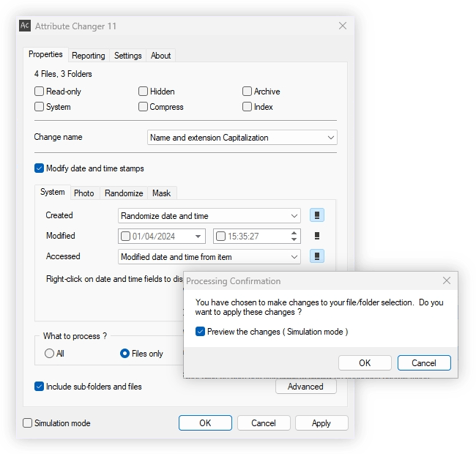Decrease Modified time with the down spinner arrow
Screen dimensions: 476x454
(x=294, y=239)
